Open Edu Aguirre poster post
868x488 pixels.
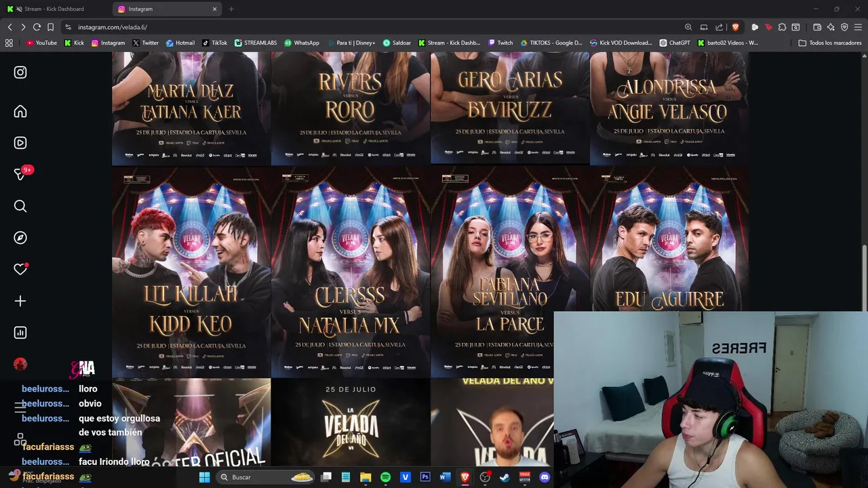[x=669, y=239]
